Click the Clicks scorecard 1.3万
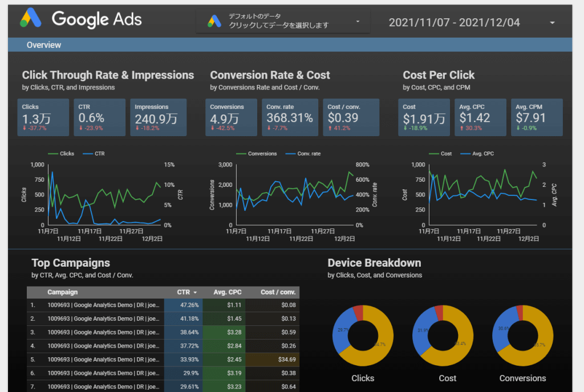Image resolution: width=584 pixels, height=392 pixels. (43, 117)
